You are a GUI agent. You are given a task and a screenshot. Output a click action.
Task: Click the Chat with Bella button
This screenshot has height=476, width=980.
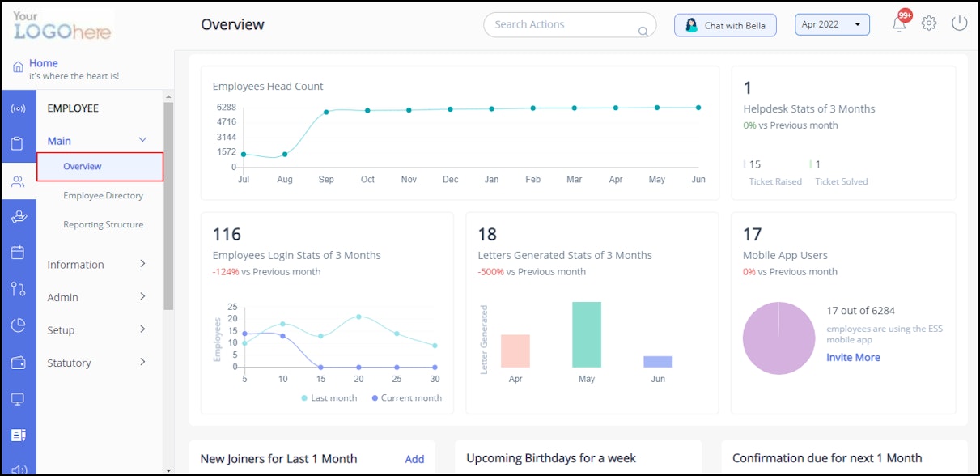click(x=724, y=24)
